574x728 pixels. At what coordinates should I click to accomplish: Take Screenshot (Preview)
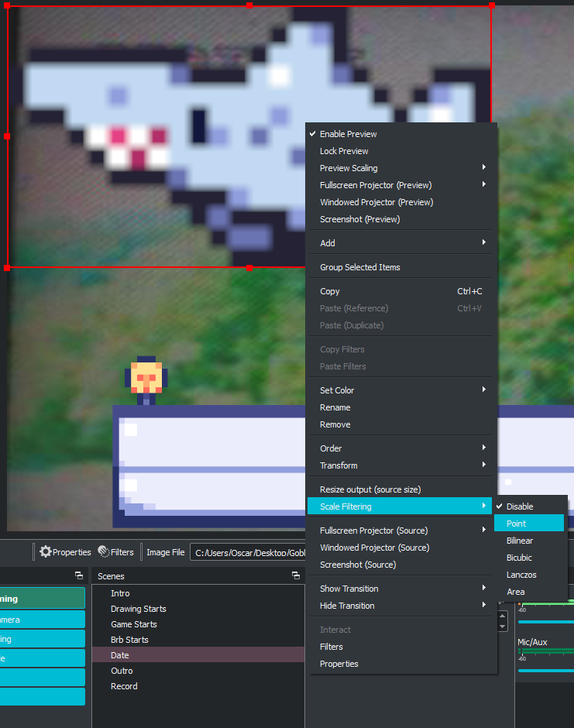400,219
